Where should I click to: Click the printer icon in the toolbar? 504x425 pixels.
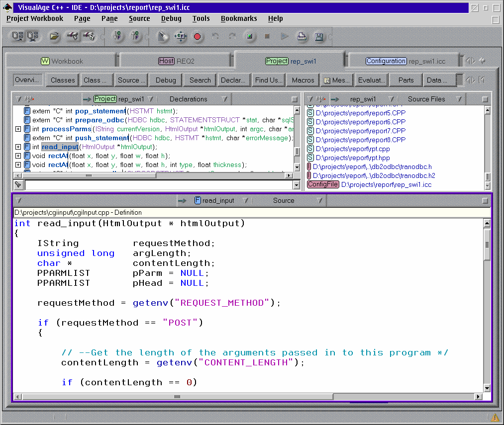[x=302, y=36]
